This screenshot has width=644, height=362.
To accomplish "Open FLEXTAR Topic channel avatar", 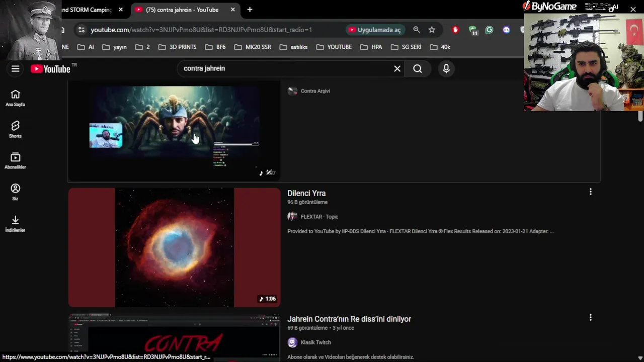I will click(292, 217).
